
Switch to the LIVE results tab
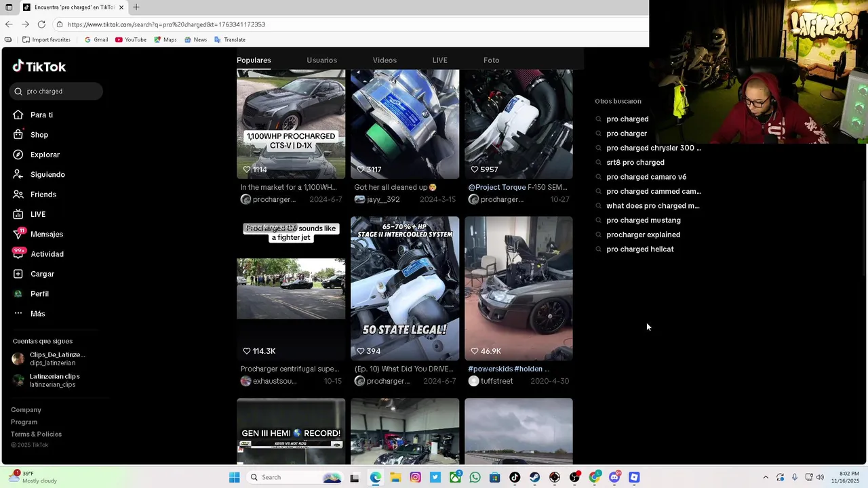click(x=440, y=60)
